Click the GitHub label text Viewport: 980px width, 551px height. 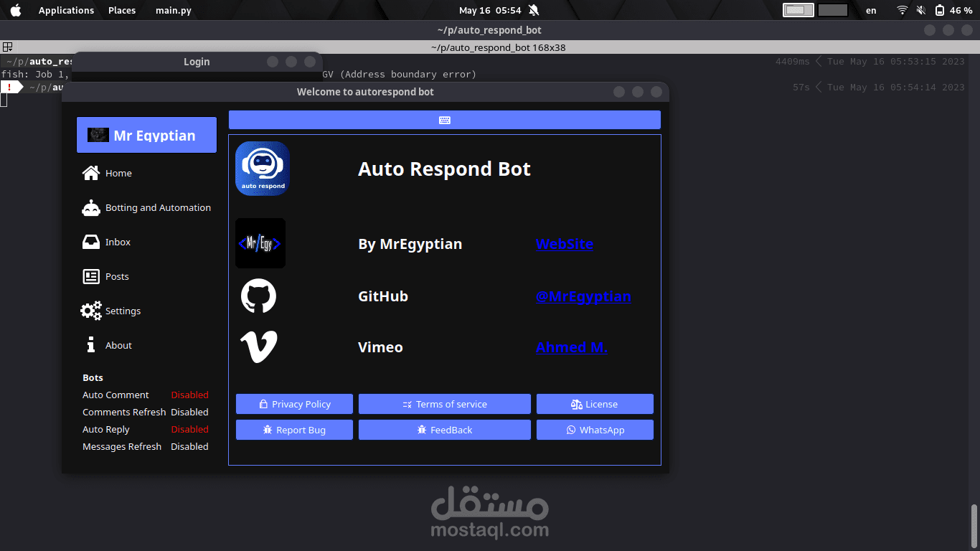pos(383,296)
